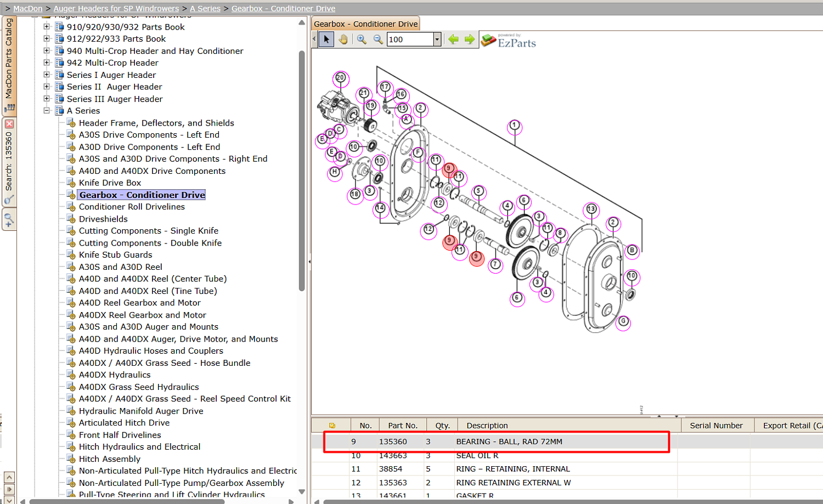Click the tree panel vertical scrollbar
This screenshot has width=823, height=504.
coord(302,171)
